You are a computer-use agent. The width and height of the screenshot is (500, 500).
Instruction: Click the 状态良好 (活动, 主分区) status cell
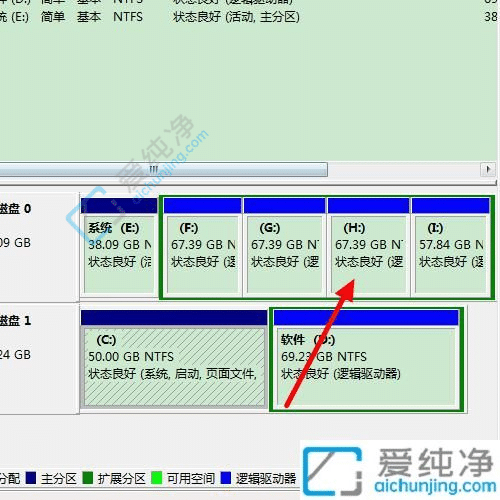236,17
